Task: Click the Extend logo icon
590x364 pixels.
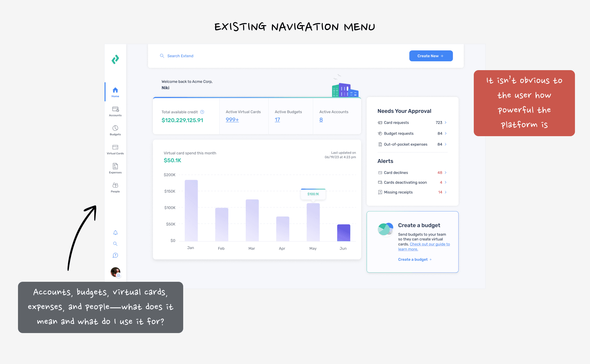Action: click(115, 60)
